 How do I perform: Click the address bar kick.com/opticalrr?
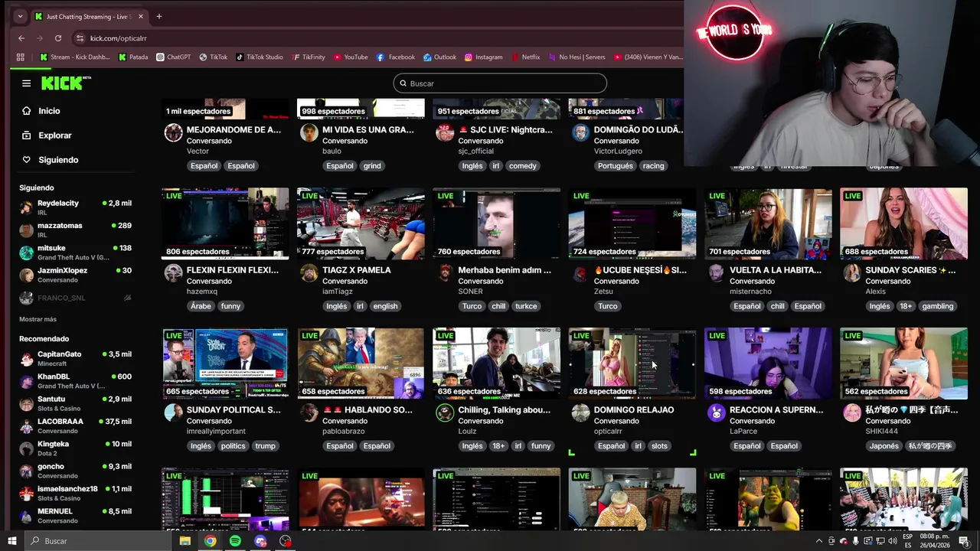(119, 38)
